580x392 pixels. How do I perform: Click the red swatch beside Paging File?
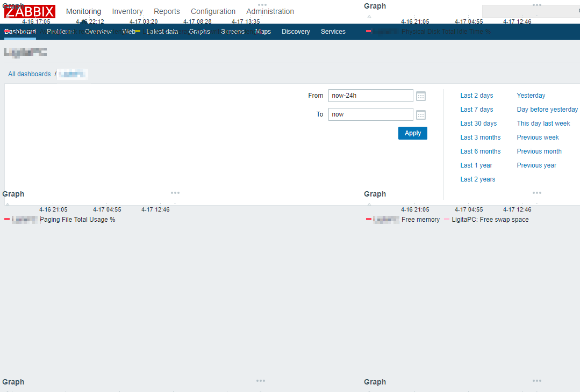6,220
